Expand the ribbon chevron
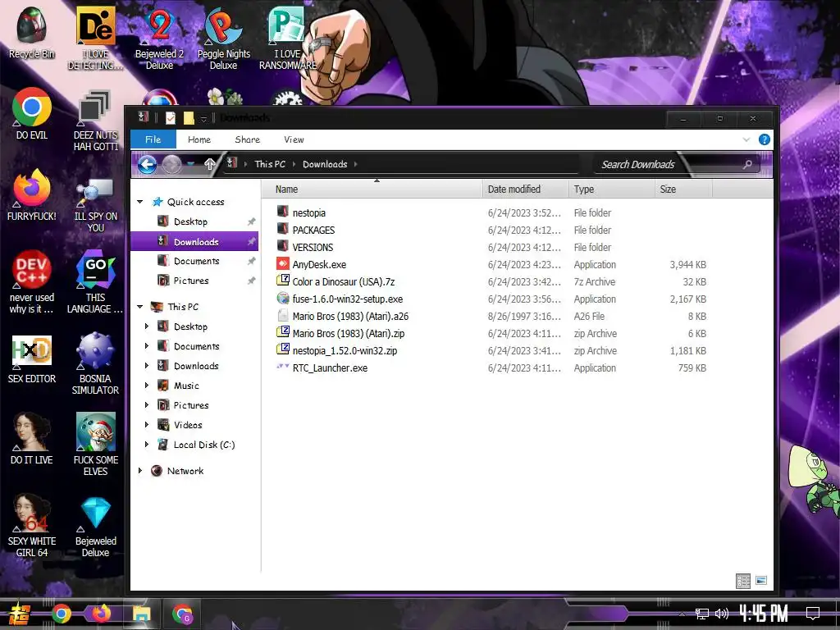The image size is (840, 630). [x=746, y=139]
